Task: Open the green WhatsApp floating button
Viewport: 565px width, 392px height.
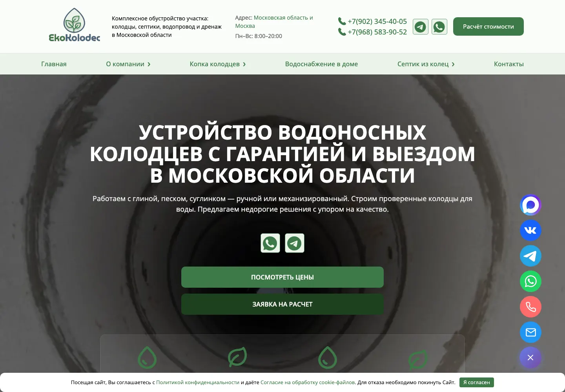Action: pos(530,281)
